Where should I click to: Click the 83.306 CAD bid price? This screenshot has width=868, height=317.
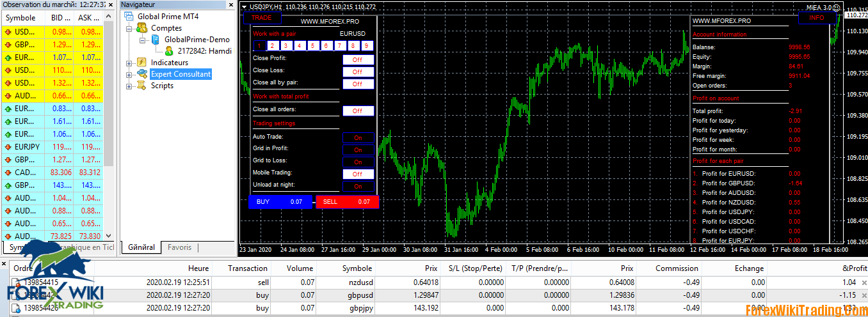pyautogui.click(x=60, y=173)
